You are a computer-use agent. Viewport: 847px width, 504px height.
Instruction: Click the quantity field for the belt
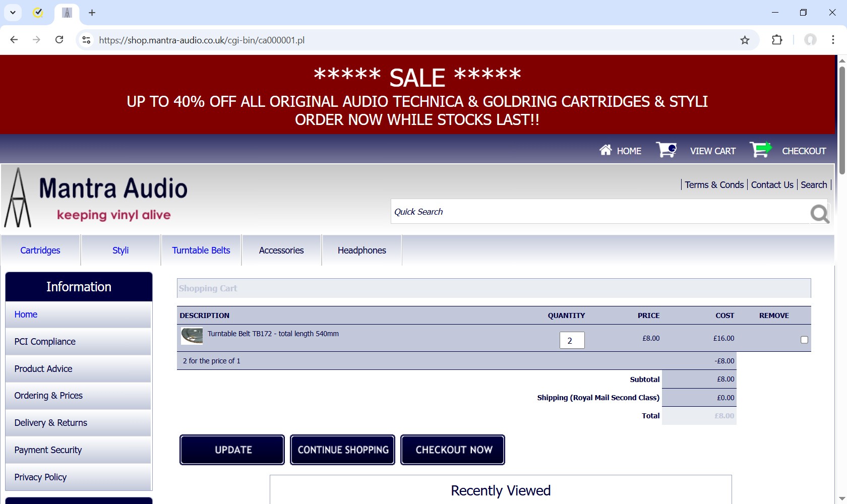572,340
